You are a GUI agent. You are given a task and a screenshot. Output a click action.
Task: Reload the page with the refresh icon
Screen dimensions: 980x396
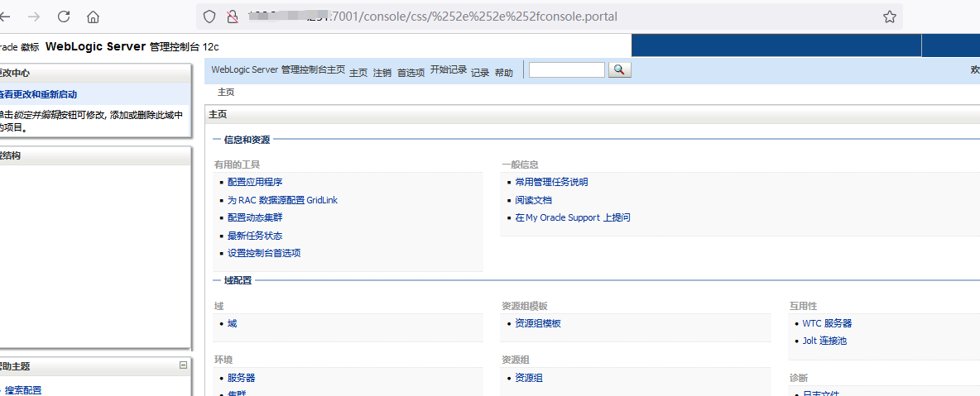[64, 17]
